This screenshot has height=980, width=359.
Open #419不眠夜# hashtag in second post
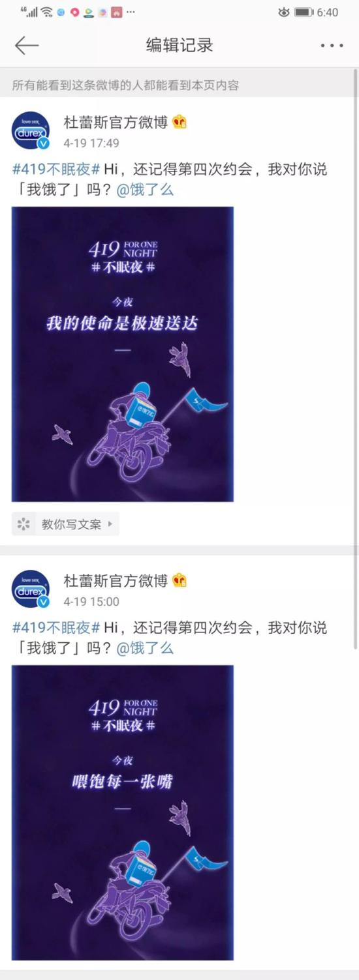(x=56, y=628)
